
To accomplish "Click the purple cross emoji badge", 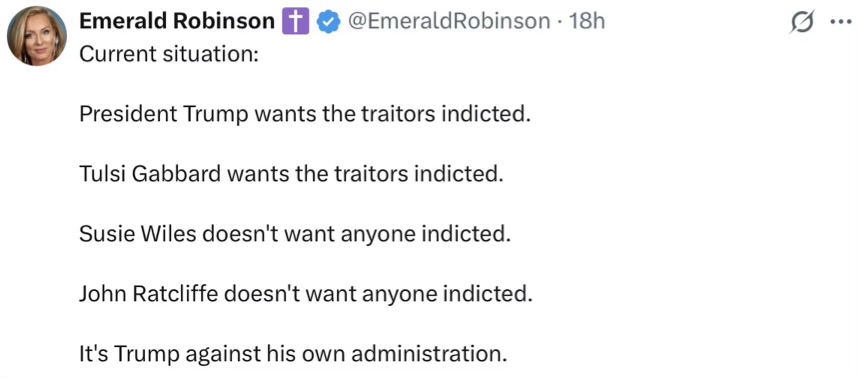I will point(295,22).
